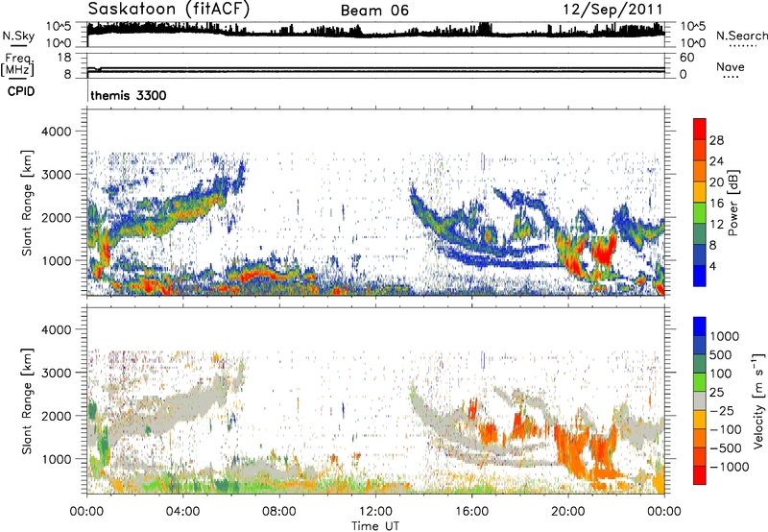768x532 pixels.
Task: Click the 60 tick on Nave axis
Action: 686,58
